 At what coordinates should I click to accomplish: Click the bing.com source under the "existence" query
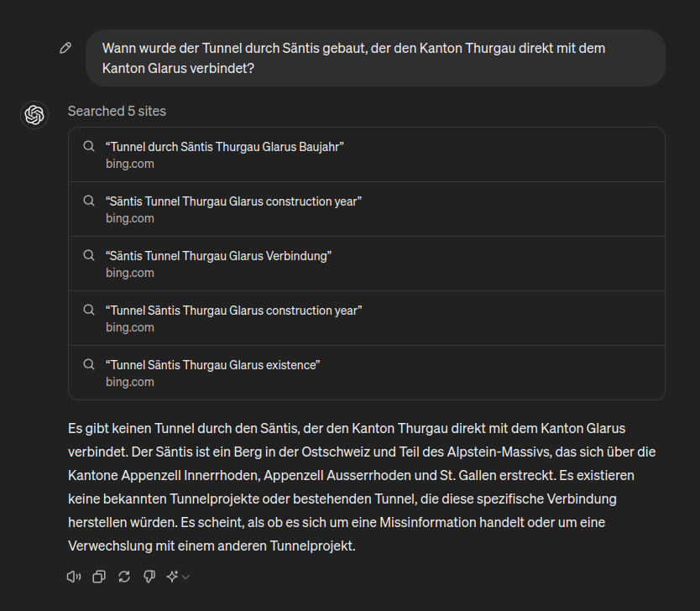point(130,382)
